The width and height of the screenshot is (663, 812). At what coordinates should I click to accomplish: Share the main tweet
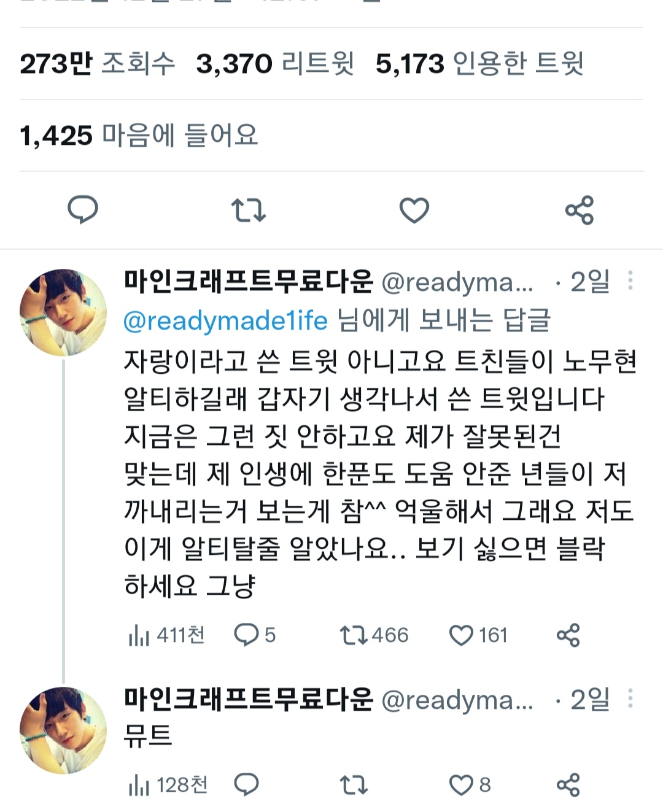[x=580, y=210]
